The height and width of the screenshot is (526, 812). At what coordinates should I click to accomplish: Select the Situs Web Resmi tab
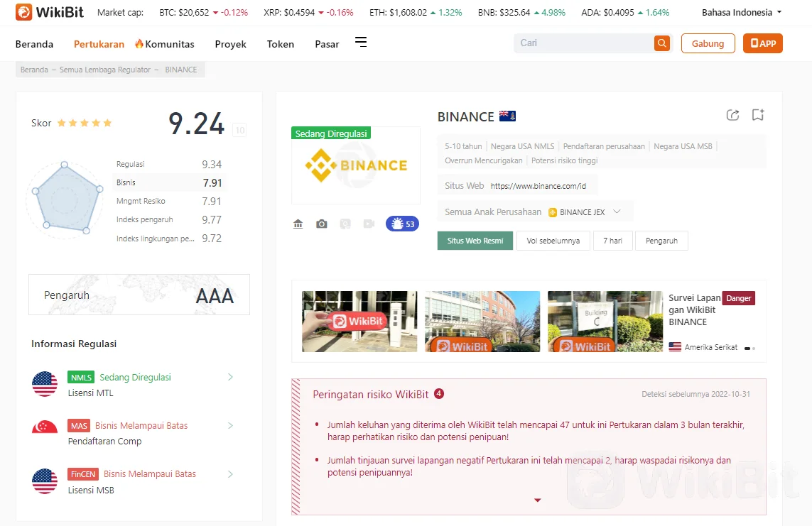pos(475,241)
